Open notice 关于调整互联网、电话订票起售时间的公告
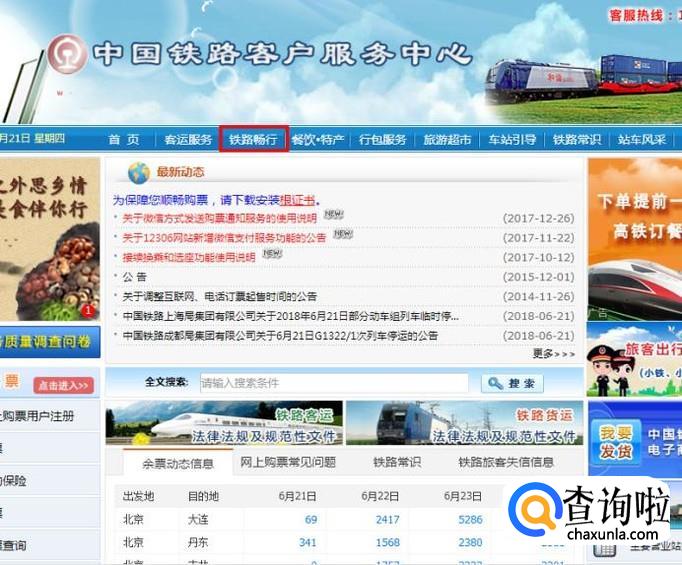Screen dimensions: 682x565 click(220, 297)
